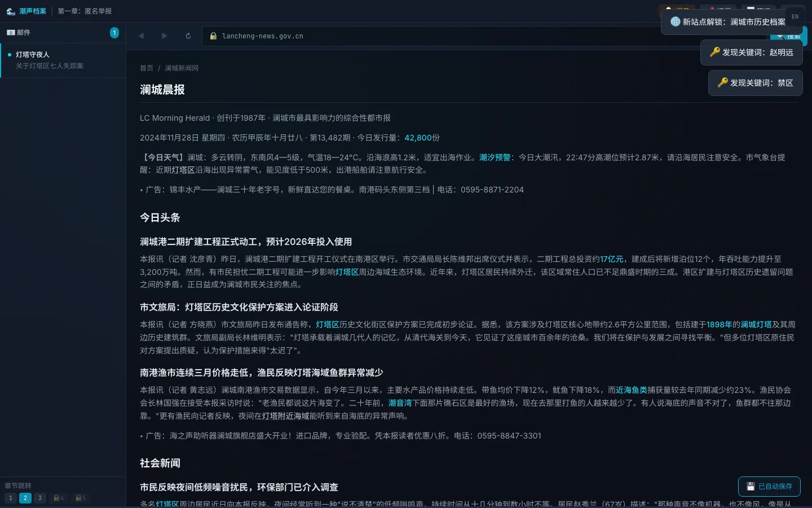Select chapter 2 button
Screen dimensions: 812x508
point(25,498)
